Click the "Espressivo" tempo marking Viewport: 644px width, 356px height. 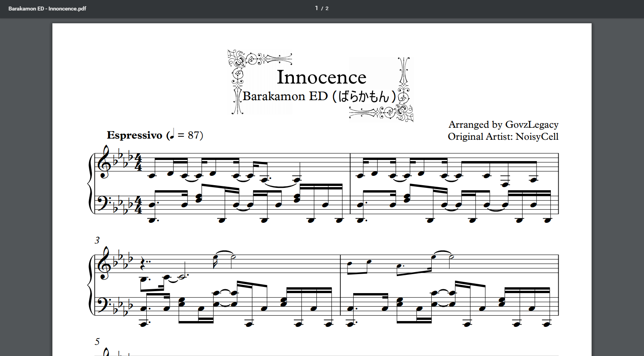pos(134,135)
